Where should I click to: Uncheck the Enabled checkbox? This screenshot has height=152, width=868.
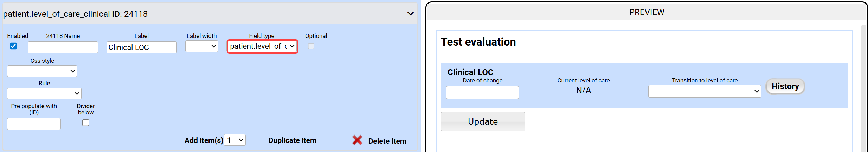(13, 46)
